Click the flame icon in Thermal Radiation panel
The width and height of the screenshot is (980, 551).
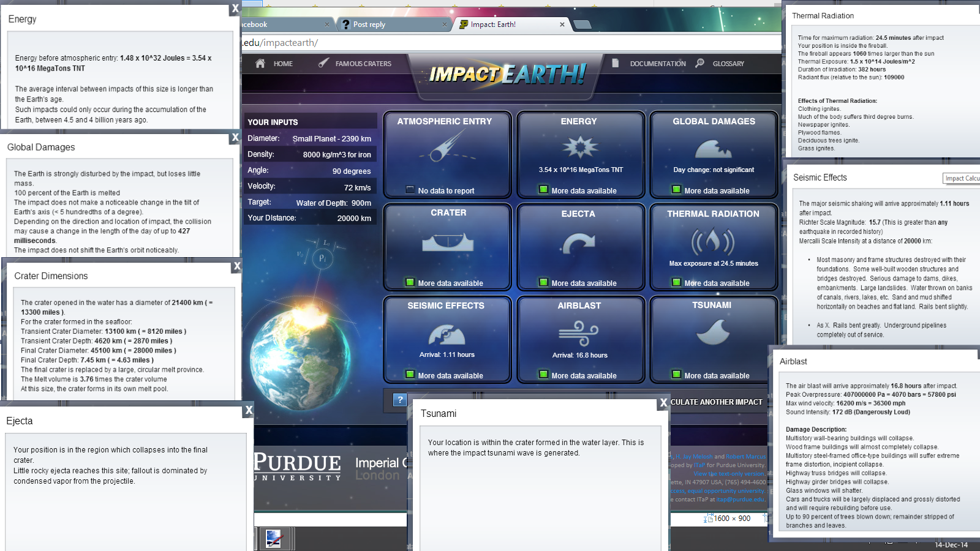(x=712, y=242)
